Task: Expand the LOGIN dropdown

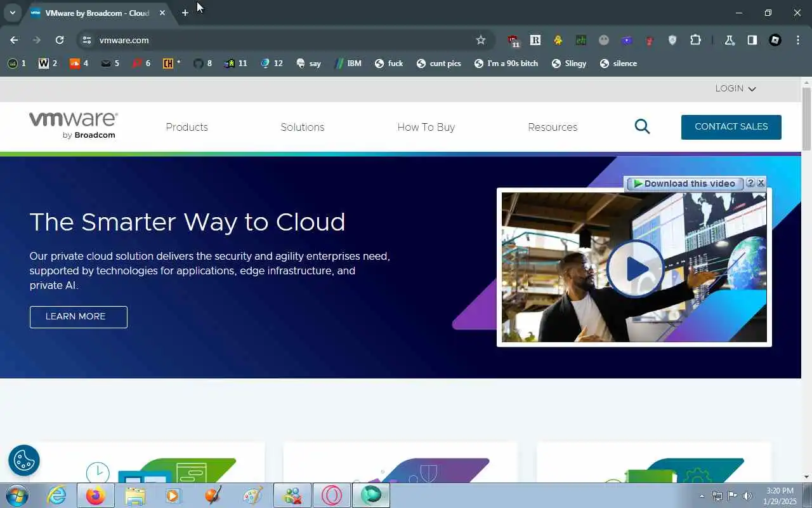Action: point(736,88)
